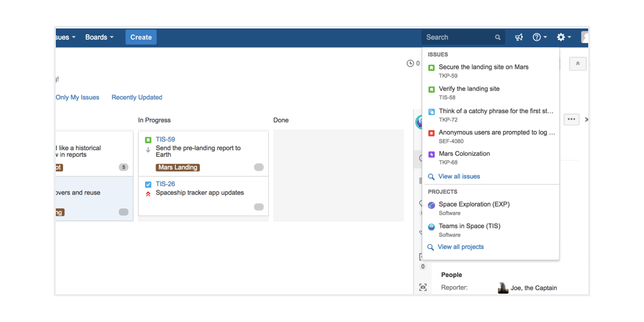644x322 pixels.
Task: Expand the Boards dropdown menu
Action: 99,37
